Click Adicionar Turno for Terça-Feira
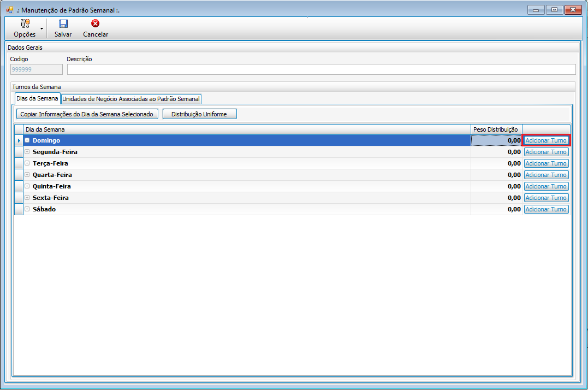The image size is (588, 390). pyautogui.click(x=546, y=163)
